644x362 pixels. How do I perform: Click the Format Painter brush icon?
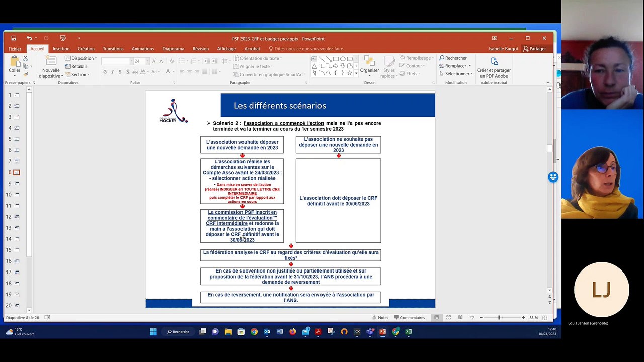click(26, 74)
